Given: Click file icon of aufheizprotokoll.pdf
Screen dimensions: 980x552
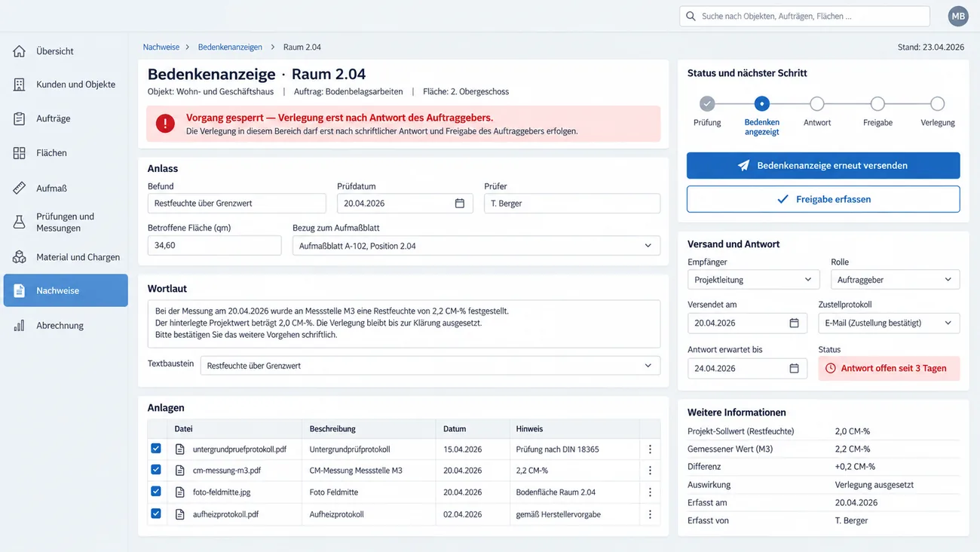Looking at the screenshot, I should pos(179,514).
